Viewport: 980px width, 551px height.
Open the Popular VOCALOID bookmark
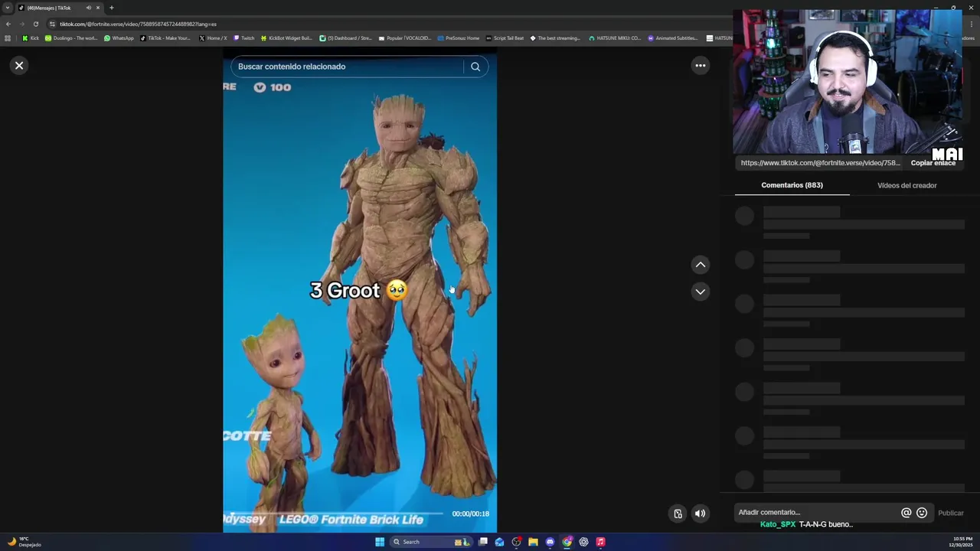[x=404, y=38]
